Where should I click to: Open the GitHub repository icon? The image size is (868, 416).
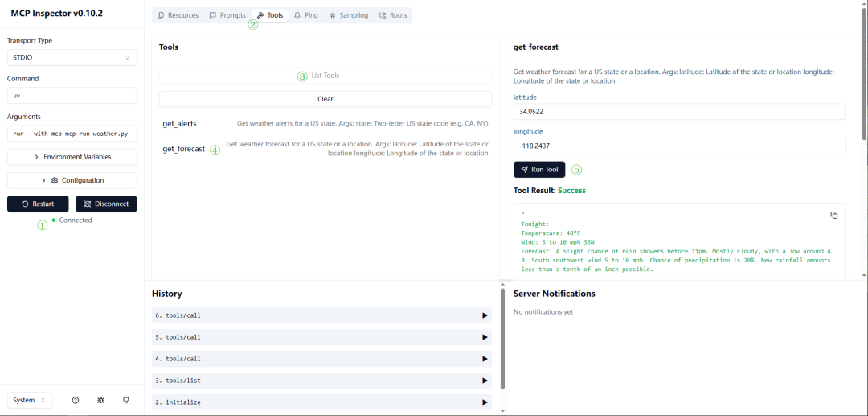pos(125,400)
